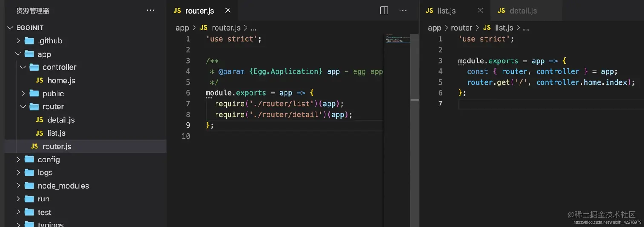Click the JS icon beside list.js in explorer
Image resolution: width=644 pixels, height=227 pixels.
40,133
